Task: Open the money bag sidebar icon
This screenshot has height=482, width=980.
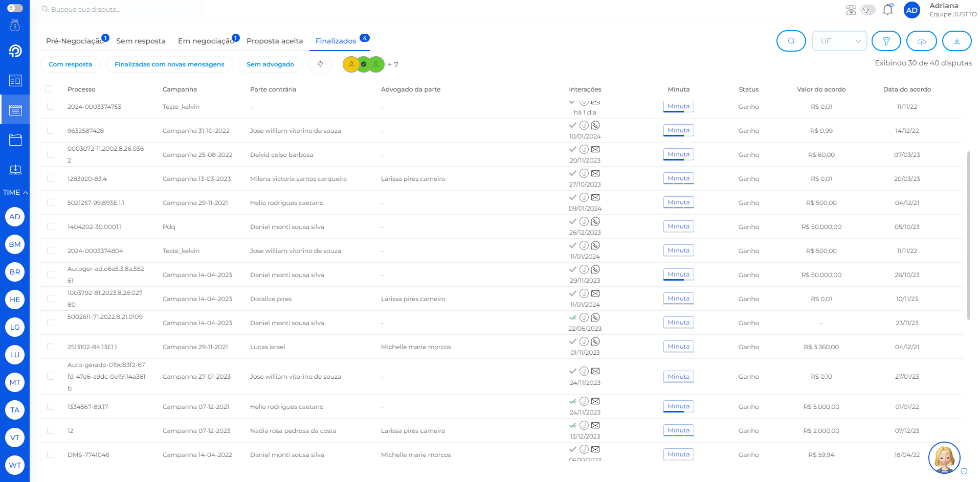Action: click(x=15, y=25)
